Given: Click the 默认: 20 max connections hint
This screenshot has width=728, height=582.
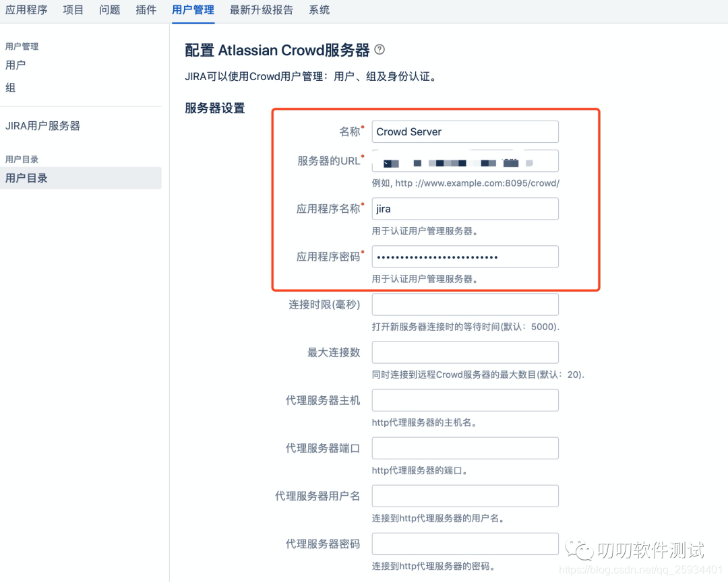Looking at the screenshot, I should [x=478, y=375].
